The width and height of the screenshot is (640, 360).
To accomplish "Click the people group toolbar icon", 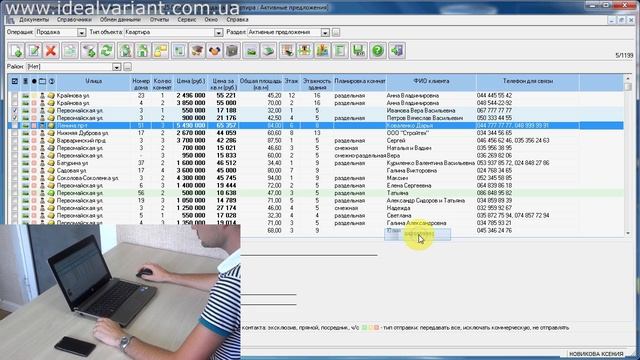I will (x=305, y=51).
